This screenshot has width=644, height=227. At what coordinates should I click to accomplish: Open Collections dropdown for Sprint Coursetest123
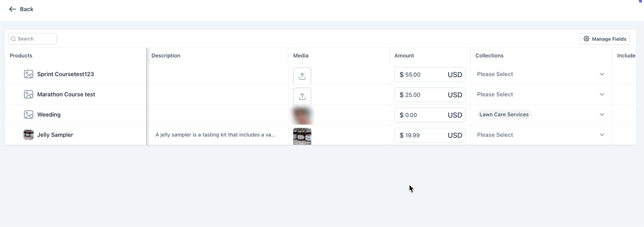click(x=541, y=74)
